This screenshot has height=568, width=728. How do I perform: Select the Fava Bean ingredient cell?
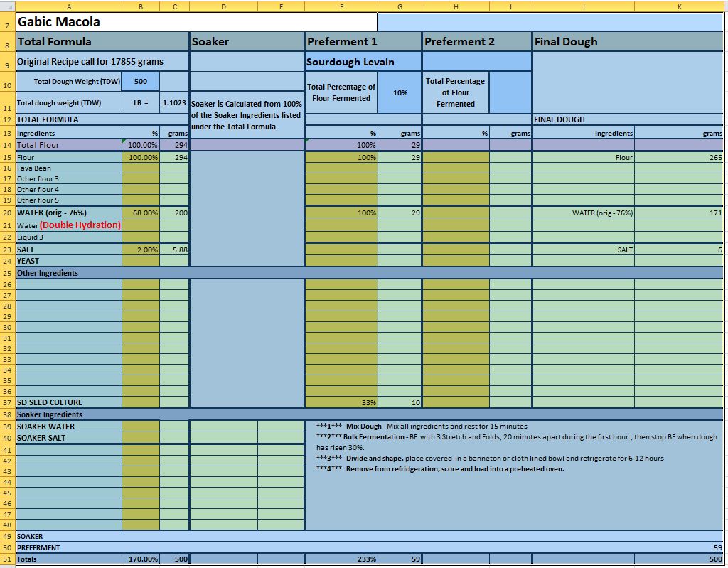pyautogui.click(x=68, y=168)
